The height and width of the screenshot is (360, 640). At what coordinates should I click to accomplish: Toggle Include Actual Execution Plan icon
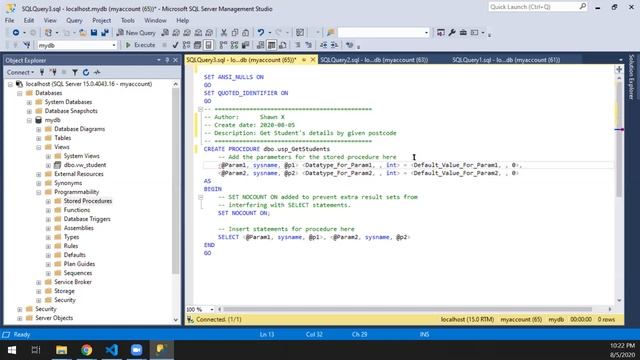click(223, 45)
